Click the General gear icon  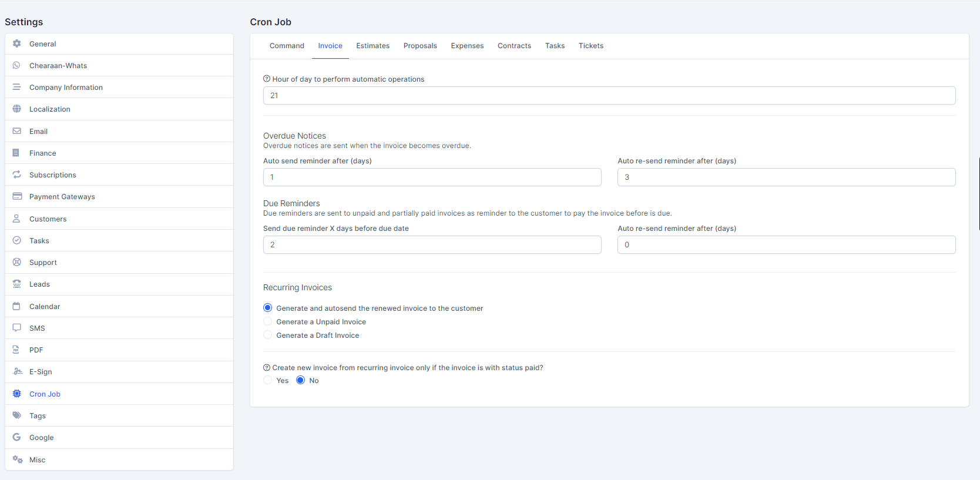tap(16, 43)
